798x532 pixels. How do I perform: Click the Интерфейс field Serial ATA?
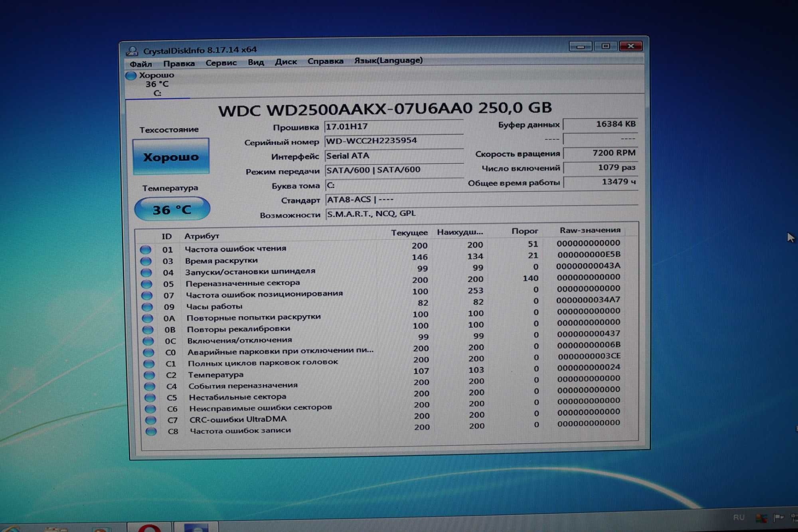click(x=394, y=156)
